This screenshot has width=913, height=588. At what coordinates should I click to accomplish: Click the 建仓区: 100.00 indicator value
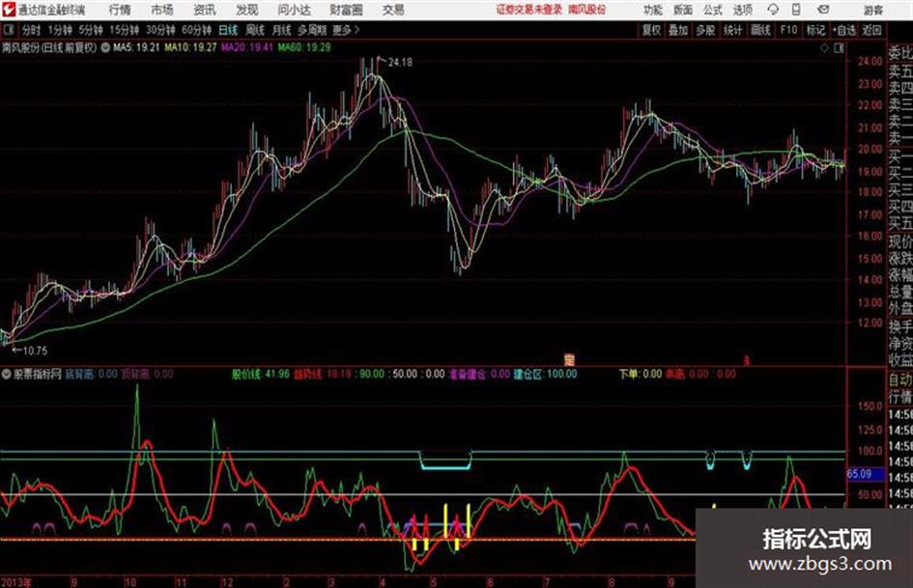(x=545, y=374)
